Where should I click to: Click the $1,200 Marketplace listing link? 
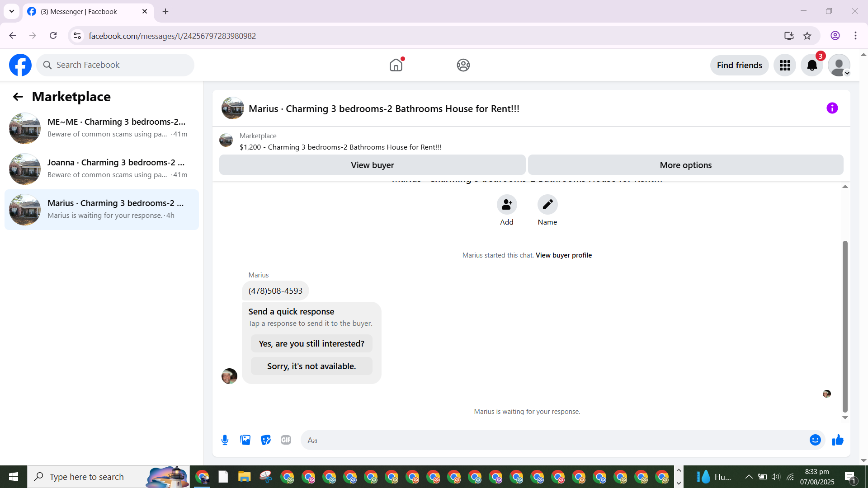tap(340, 147)
